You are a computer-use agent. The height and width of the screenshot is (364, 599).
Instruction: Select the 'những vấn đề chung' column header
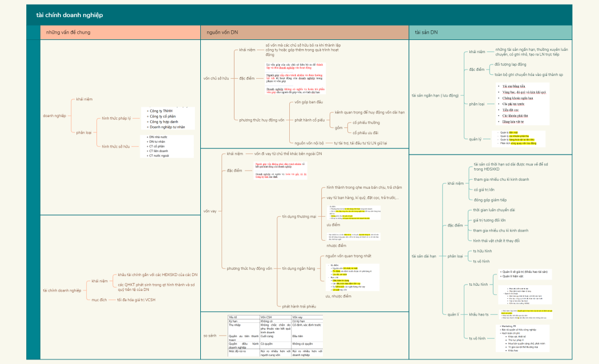(68, 33)
